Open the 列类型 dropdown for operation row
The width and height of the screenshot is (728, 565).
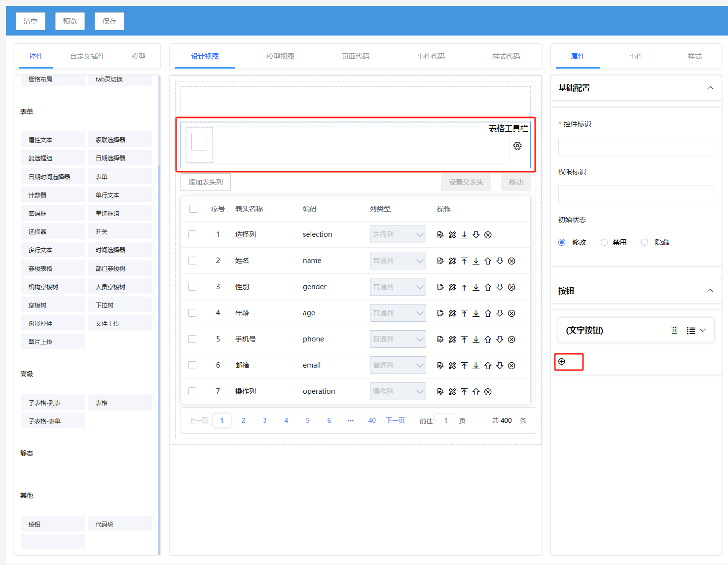(x=398, y=392)
